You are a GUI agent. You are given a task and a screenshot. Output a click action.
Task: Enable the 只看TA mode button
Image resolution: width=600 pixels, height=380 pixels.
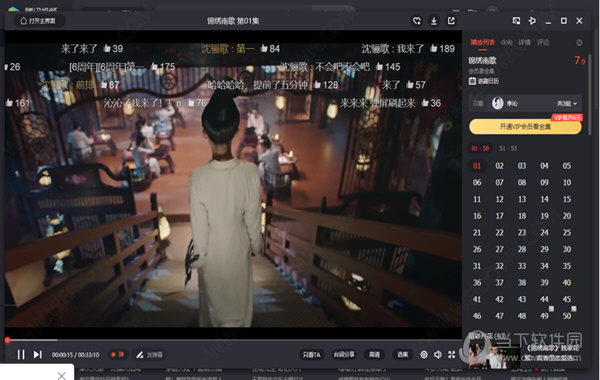click(311, 355)
